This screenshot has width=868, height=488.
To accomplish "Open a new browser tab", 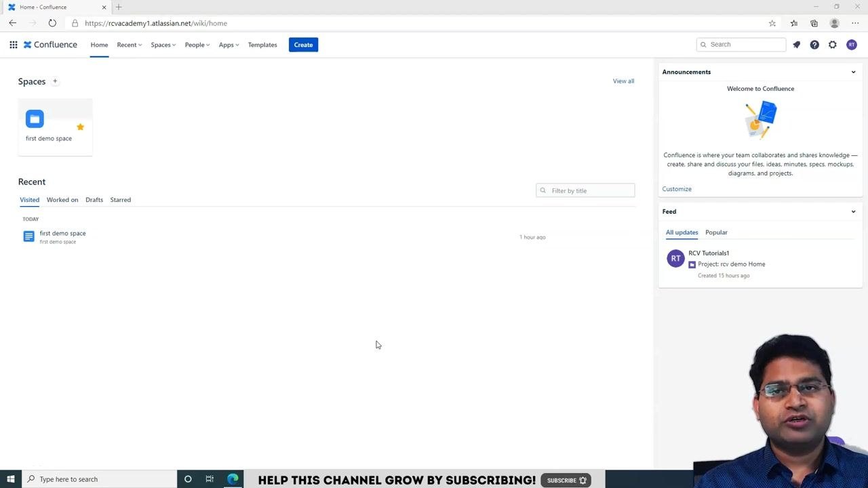I will [x=119, y=7].
